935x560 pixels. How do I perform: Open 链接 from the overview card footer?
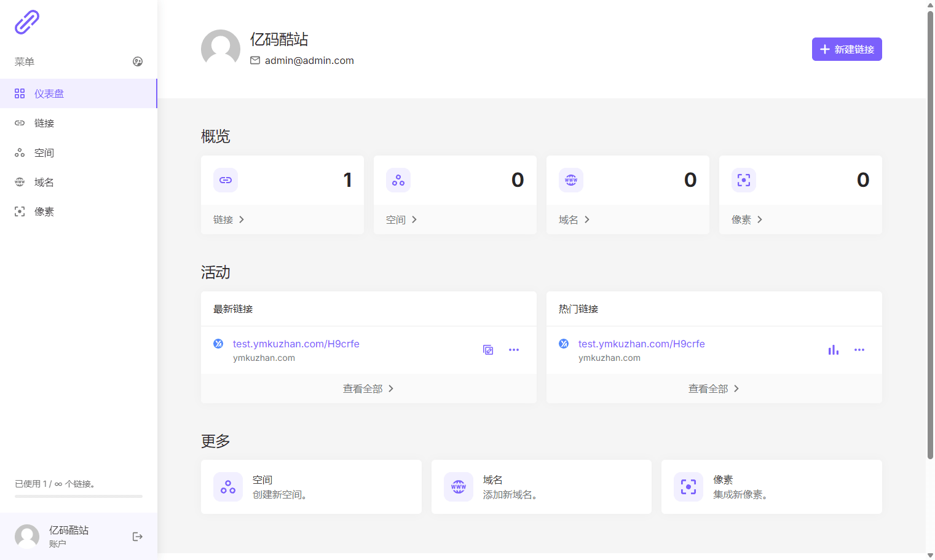pos(229,219)
